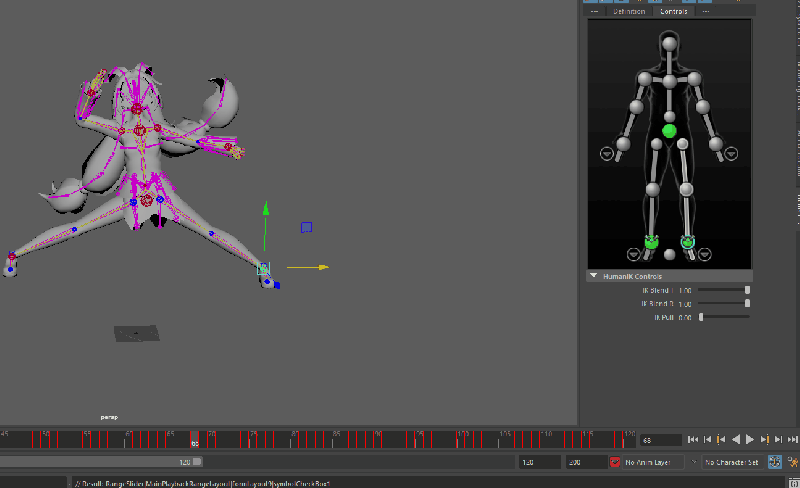
Task: Collapse the HumanIK Controls section
Action: (593, 276)
